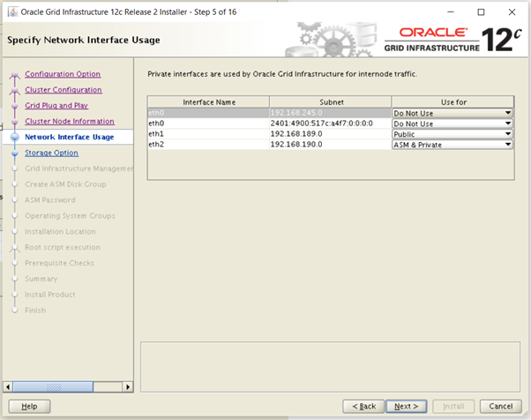Maximize the installer window
The height and width of the screenshot is (420, 531).
(481, 12)
